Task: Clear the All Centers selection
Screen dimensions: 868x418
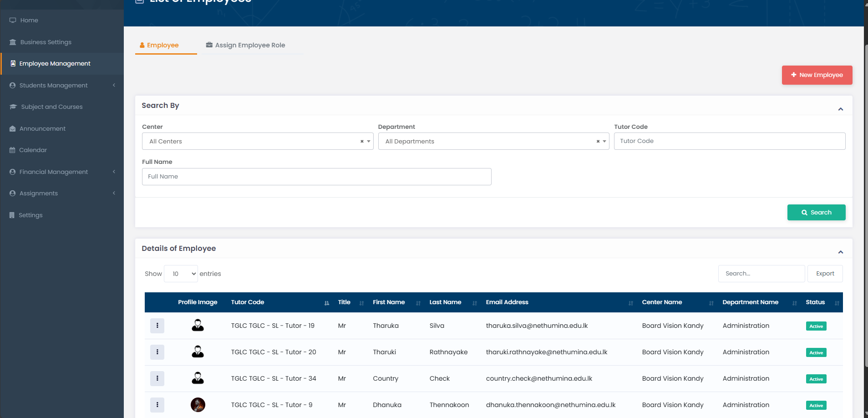Action: [x=362, y=142]
